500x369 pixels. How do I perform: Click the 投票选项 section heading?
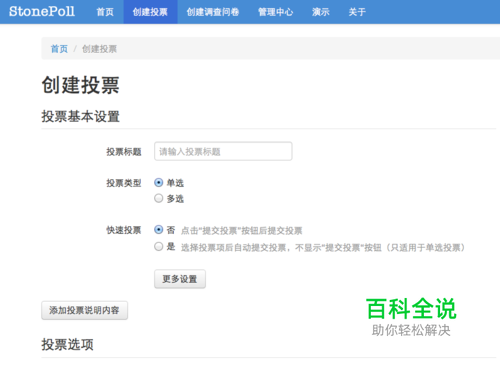pyautogui.click(x=67, y=344)
